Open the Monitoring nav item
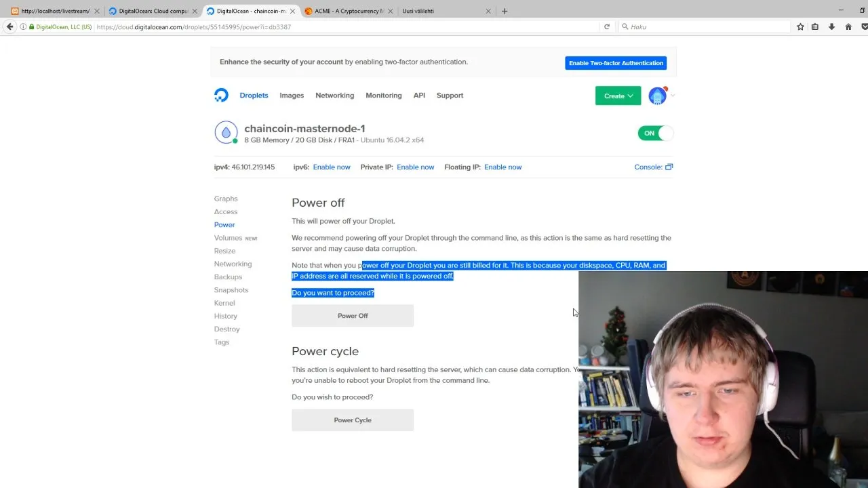Viewport: 868px width, 488px height. 384,96
